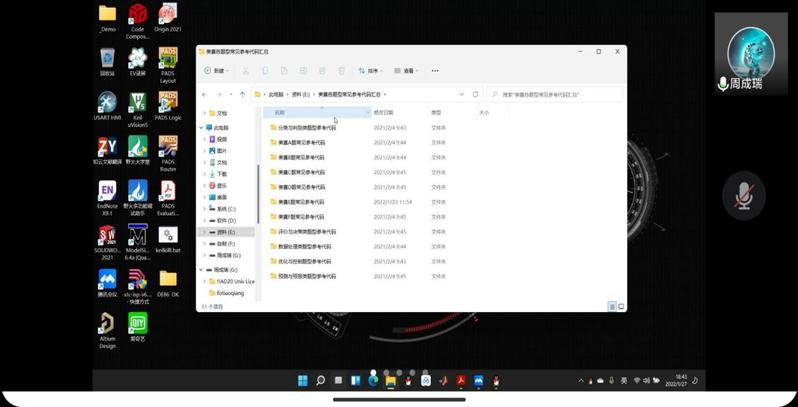Click the Rename icon in Explorer toolbar
Viewport: 798px width, 407px height.
[x=303, y=71]
